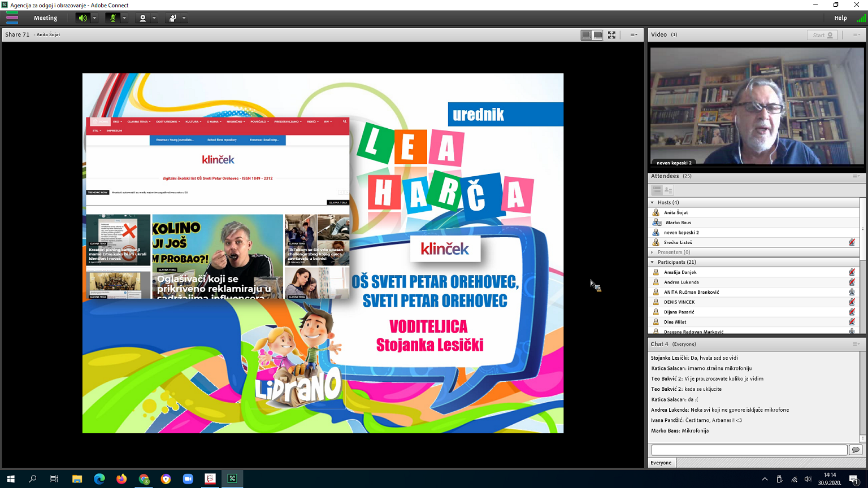868x488 pixels.
Task: Open the microphone options dropdown arrow
Action: pyautogui.click(x=124, y=18)
